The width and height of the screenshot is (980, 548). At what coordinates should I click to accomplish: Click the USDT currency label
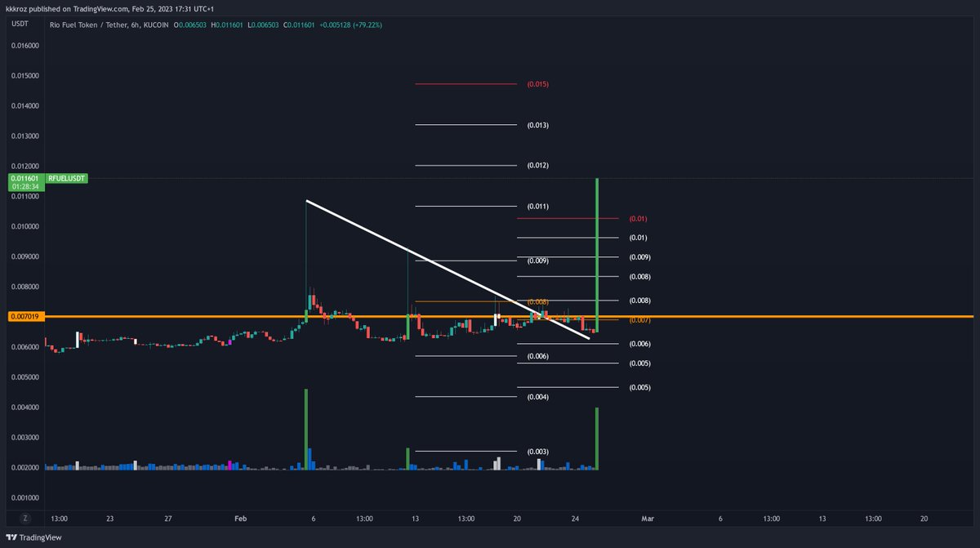tap(20, 25)
